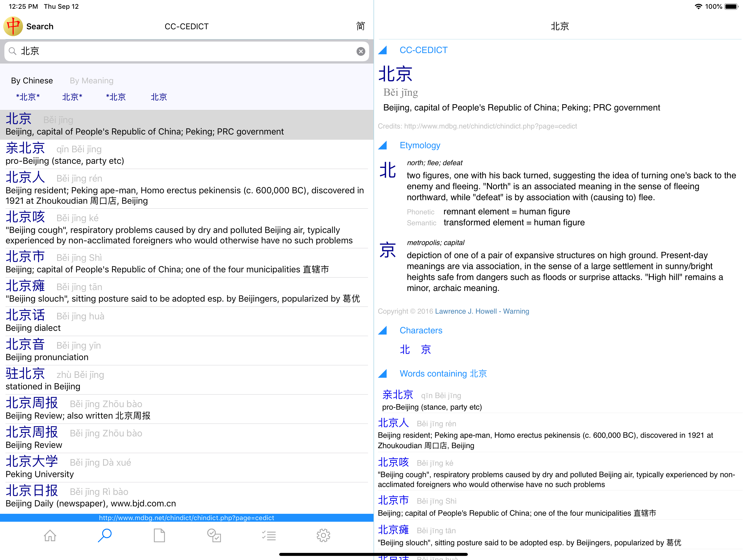Select the 北京咳 result in the search list

(186, 229)
